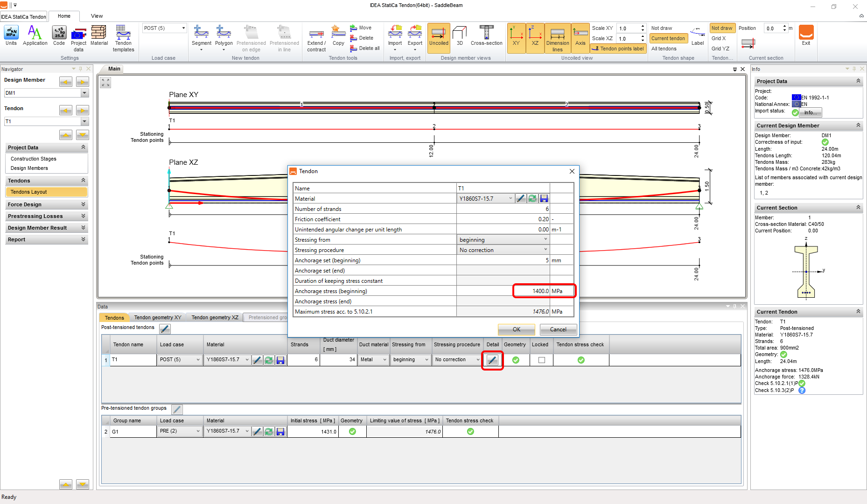The width and height of the screenshot is (867, 504).
Task: Toggle the Locked checkbox for tendon T1
Action: coord(541,360)
